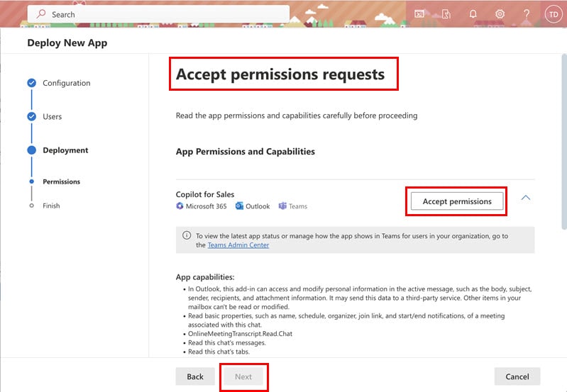The width and height of the screenshot is (567, 392).
Task: Click the Accept permissions button
Action: click(x=457, y=201)
